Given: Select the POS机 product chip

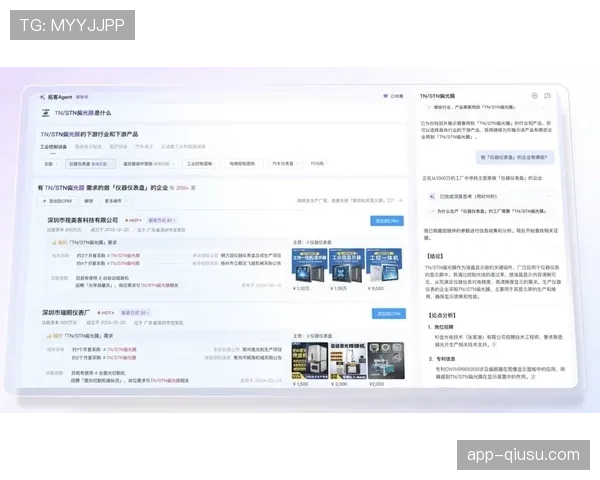Looking at the screenshot, I should click(317, 163).
